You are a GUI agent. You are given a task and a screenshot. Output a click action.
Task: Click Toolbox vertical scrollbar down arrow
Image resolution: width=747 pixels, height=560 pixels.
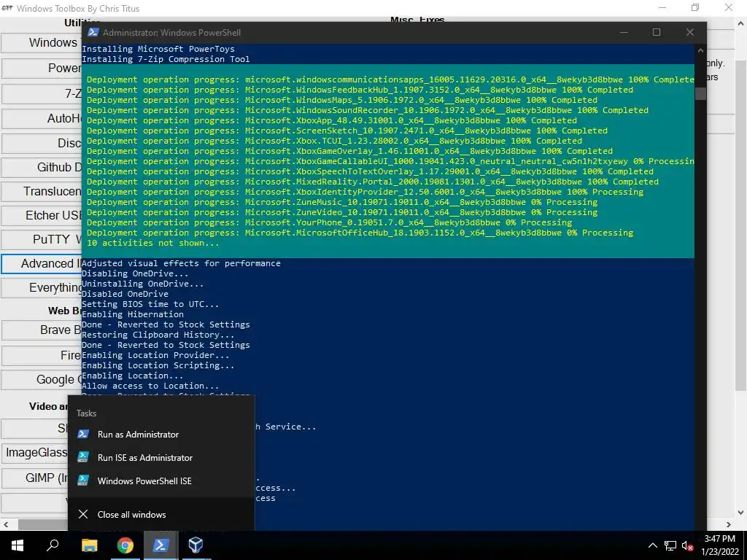(x=741, y=513)
